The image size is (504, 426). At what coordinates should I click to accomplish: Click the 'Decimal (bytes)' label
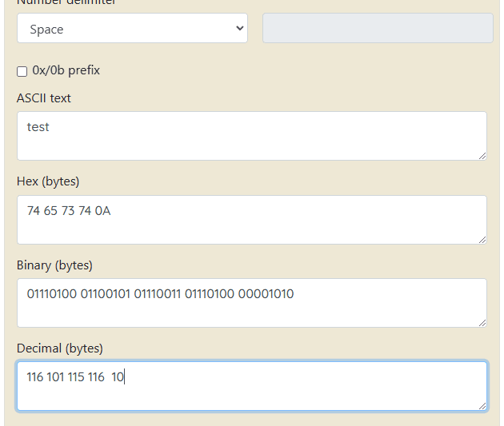point(60,348)
